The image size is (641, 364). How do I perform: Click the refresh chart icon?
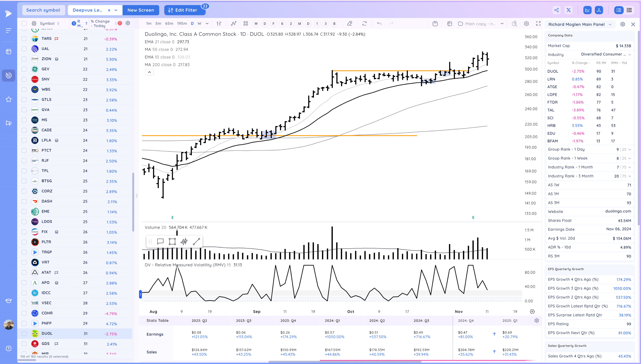click(x=364, y=24)
